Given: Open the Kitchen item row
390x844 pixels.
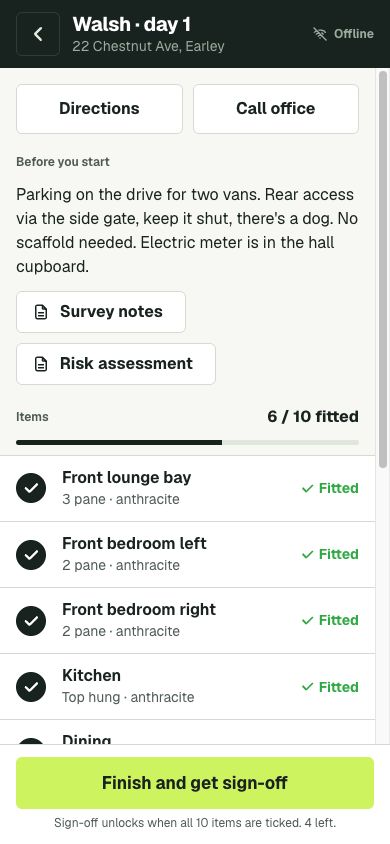Looking at the screenshot, I should click(188, 687).
